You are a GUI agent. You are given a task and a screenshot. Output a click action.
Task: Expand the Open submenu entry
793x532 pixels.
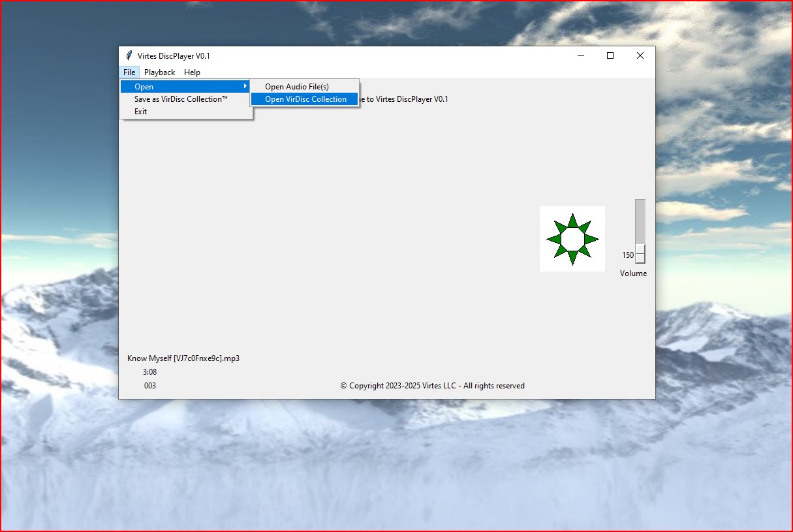(x=185, y=87)
